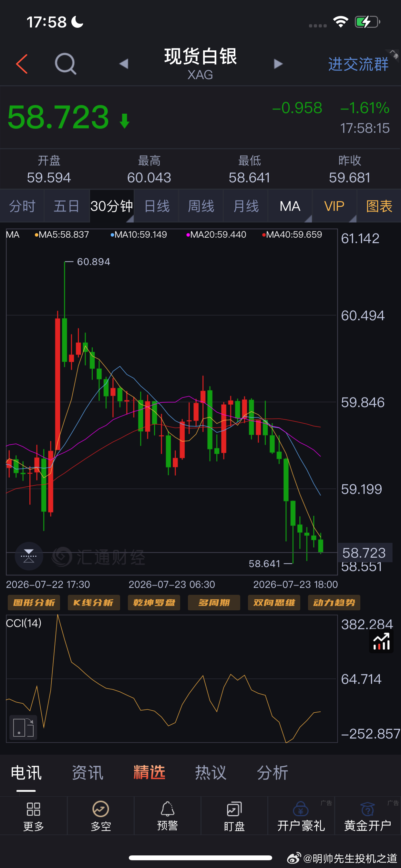
Task: Switch to 分时 chart tab
Action: [x=22, y=206]
